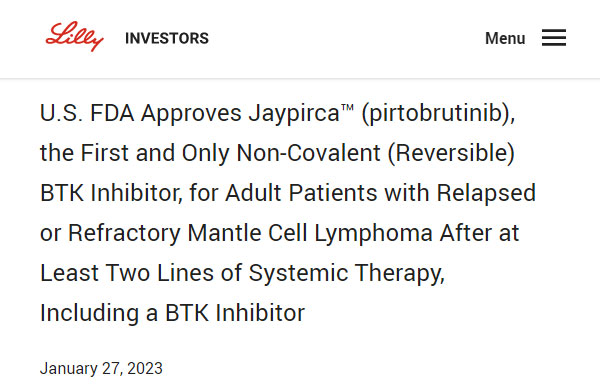600x385 pixels.
Task: Open the hamburger menu icon
Action: (x=554, y=38)
